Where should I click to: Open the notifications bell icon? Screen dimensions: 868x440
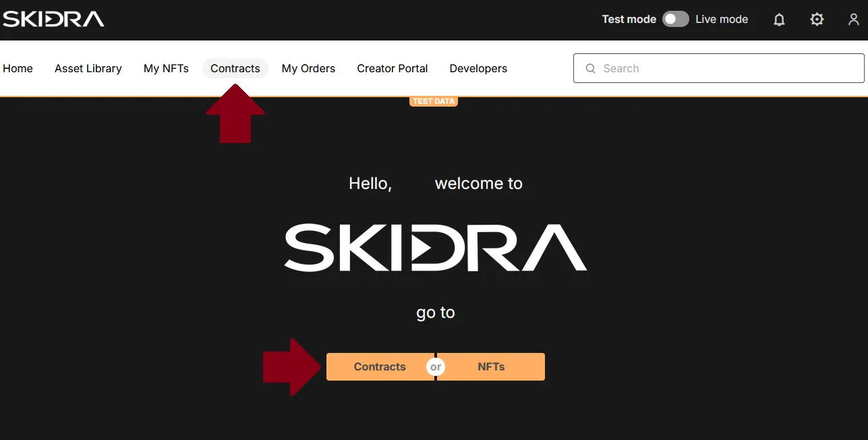779,20
